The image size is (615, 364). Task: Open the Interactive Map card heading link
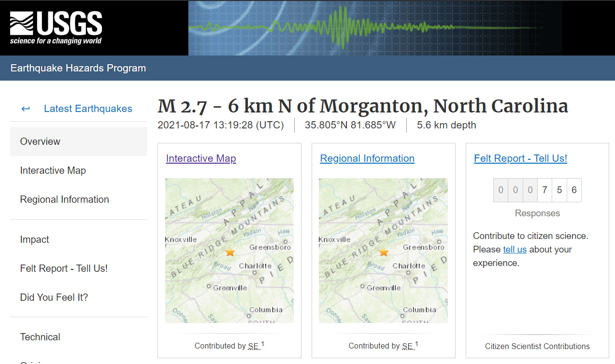[201, 158]
